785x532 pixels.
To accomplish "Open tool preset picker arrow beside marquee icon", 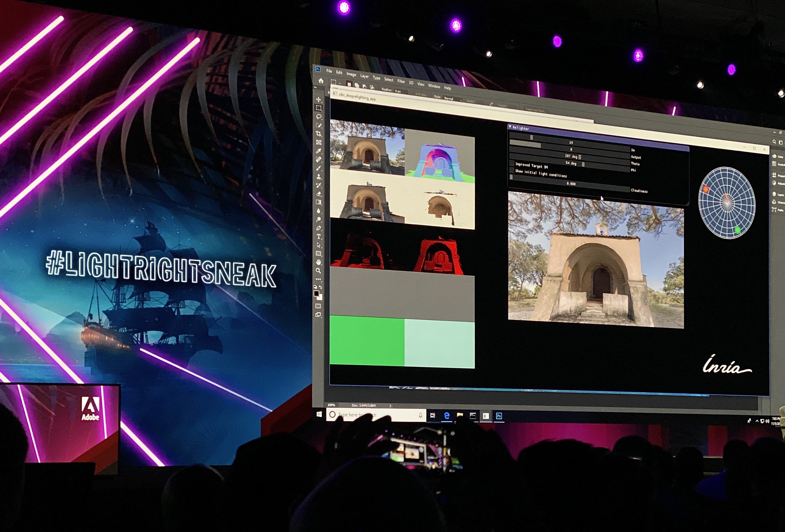I will pyautogui.click(x=339, y=83).
